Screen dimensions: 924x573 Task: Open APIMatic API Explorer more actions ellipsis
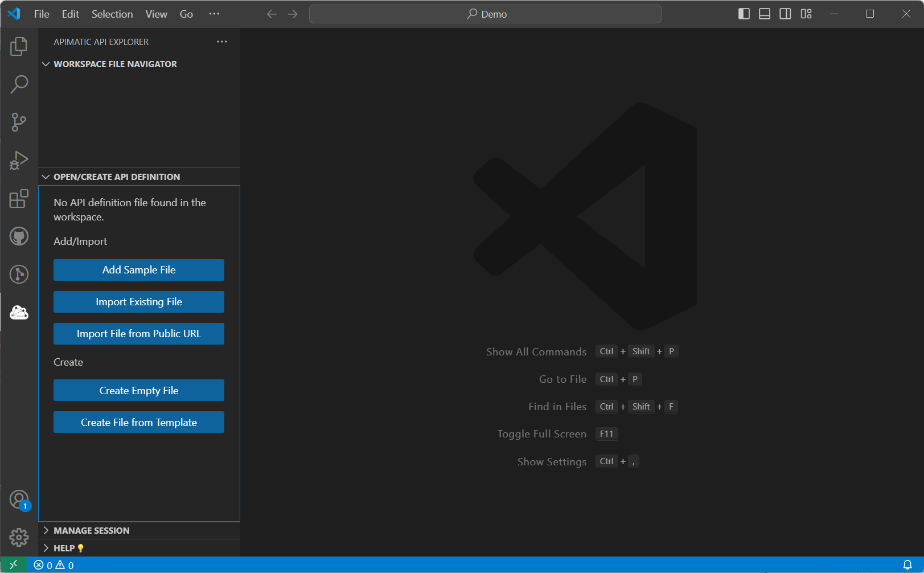coord(222,42)
